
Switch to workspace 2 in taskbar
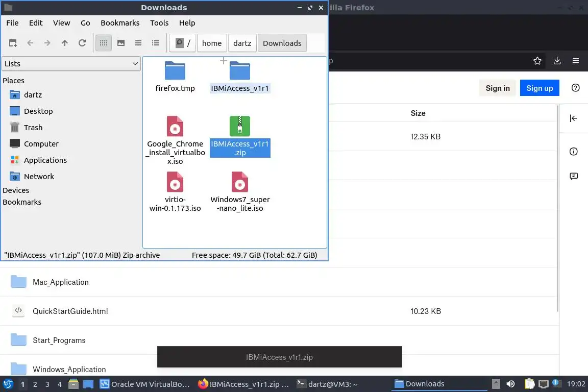tap(35, 384)
